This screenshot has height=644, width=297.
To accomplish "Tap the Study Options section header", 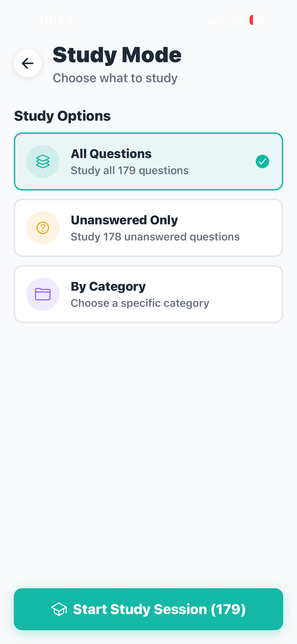I will [62, 116].
